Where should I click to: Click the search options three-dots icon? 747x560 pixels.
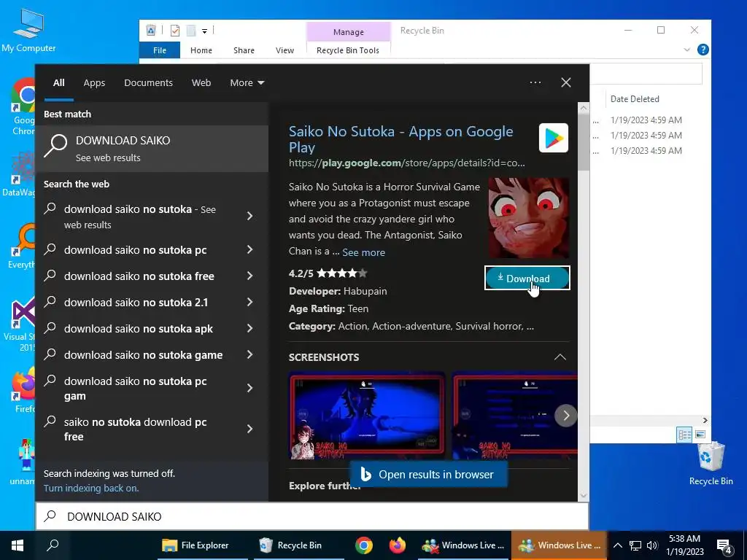535,82
